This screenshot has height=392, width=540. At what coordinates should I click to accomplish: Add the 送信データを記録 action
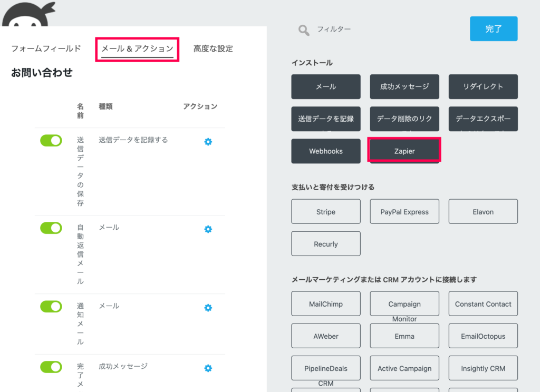(x=326, y=119)
